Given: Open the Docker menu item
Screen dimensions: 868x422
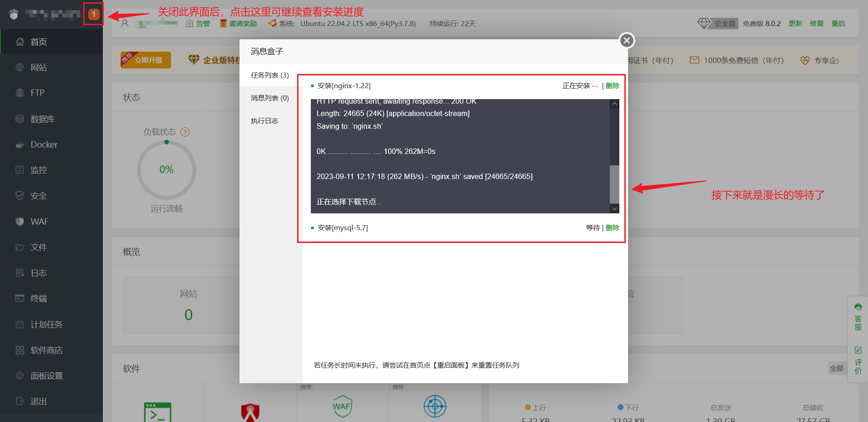Looking at the screenshot, I should [51, 144].
